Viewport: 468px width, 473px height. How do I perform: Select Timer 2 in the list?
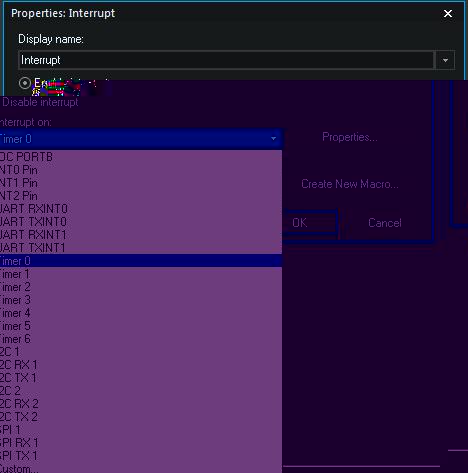tap(141, 287)
